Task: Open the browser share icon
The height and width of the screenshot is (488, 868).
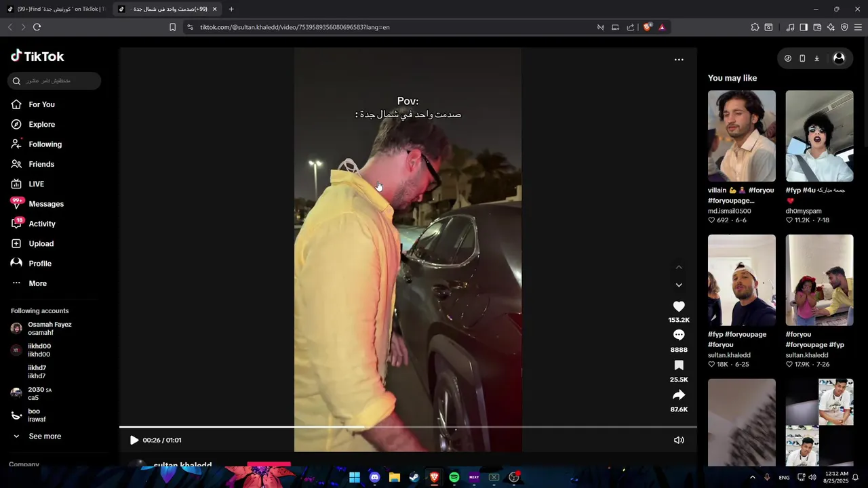Action: coord(631,27)
